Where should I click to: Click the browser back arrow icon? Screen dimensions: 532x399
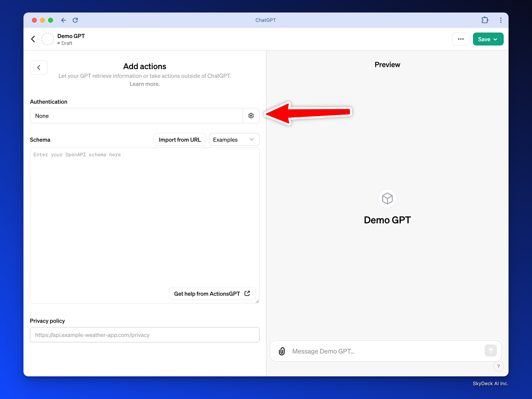click(63, 20)
